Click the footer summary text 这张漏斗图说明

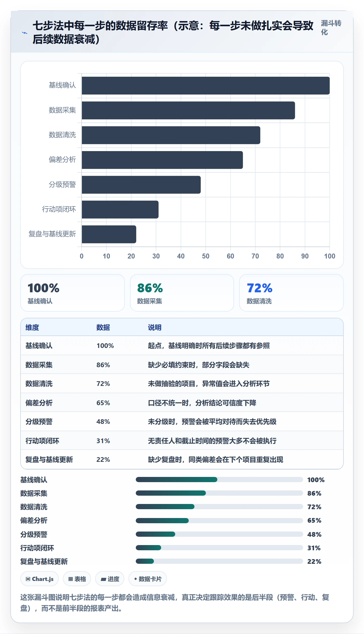pos(175,603)
